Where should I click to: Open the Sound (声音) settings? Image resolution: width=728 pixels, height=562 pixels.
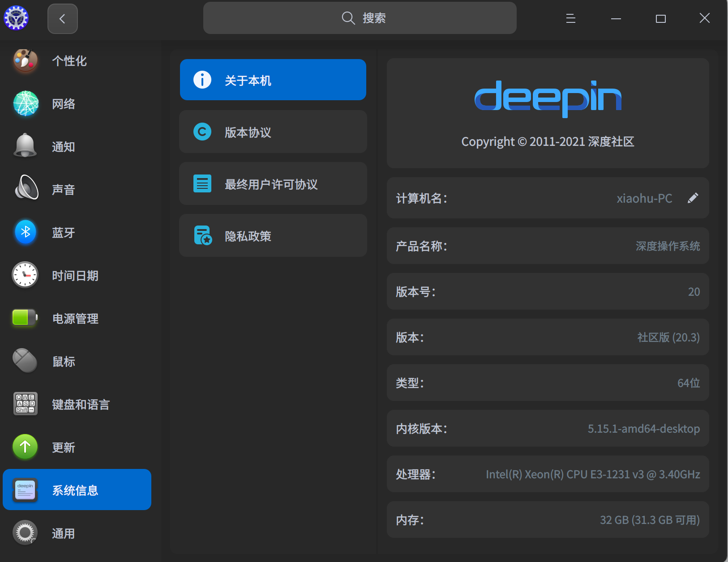pos(63,189)
